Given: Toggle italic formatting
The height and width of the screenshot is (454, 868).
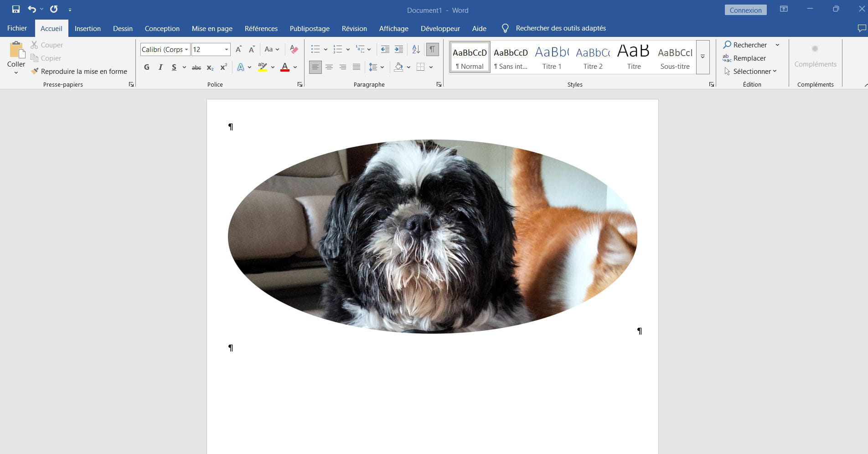Looking at the screenshot, I should click(x=160, y=67).
